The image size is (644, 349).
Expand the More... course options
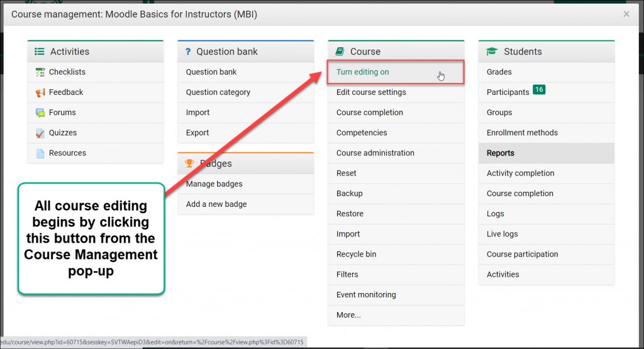pos(348,315)
